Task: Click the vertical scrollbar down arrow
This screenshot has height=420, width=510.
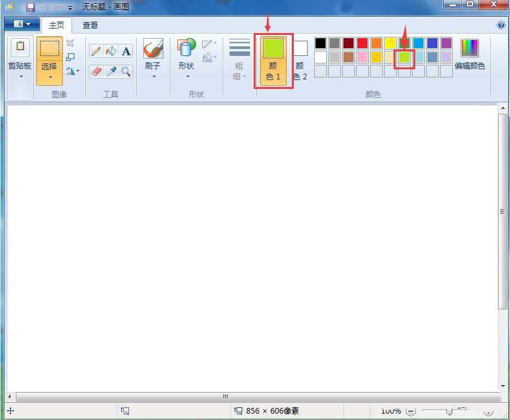Action: [x=503, y=386]
